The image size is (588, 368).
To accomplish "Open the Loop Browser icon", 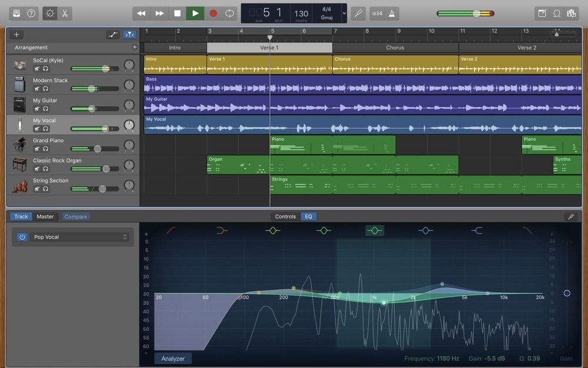I will 556,13.
